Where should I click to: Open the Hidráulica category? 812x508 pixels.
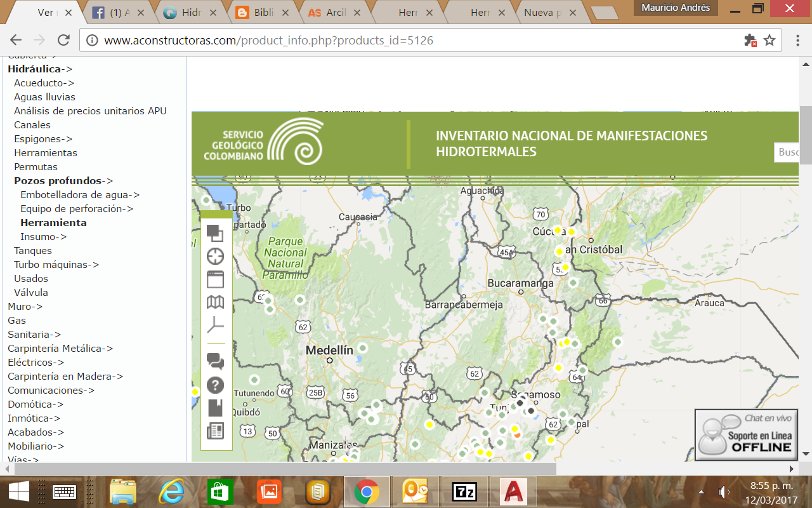pyautogui.click(x=40, y=69)
